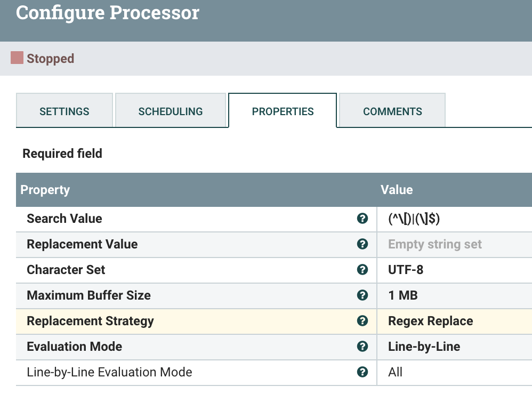Click the help icon for Replacement Strategy
This screenshot has width=532, height=402.
[x=362, y=321]
